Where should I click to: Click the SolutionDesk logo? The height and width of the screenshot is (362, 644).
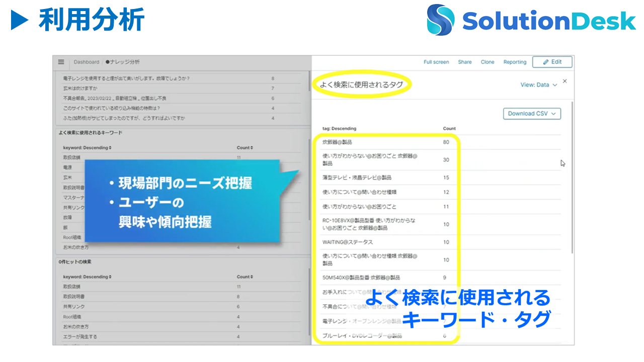(531, 20)
